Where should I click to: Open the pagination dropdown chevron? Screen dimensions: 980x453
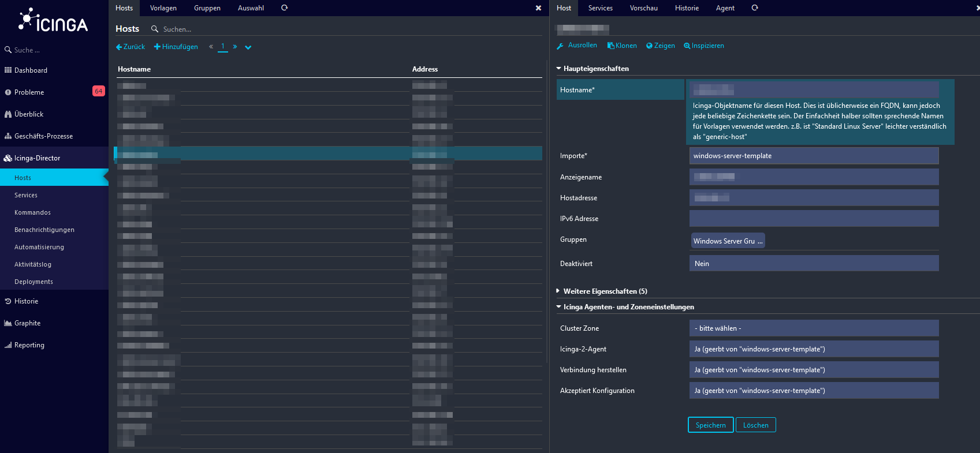click(248, 47)
